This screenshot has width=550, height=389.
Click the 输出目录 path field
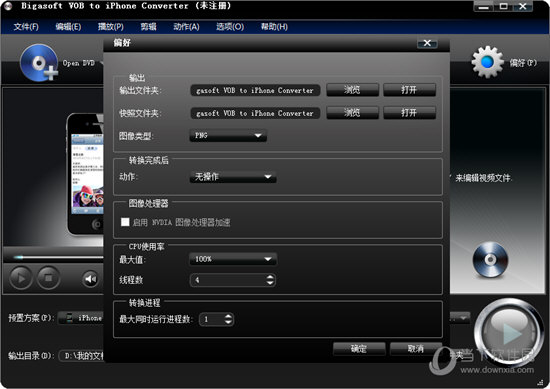[81, 356]
